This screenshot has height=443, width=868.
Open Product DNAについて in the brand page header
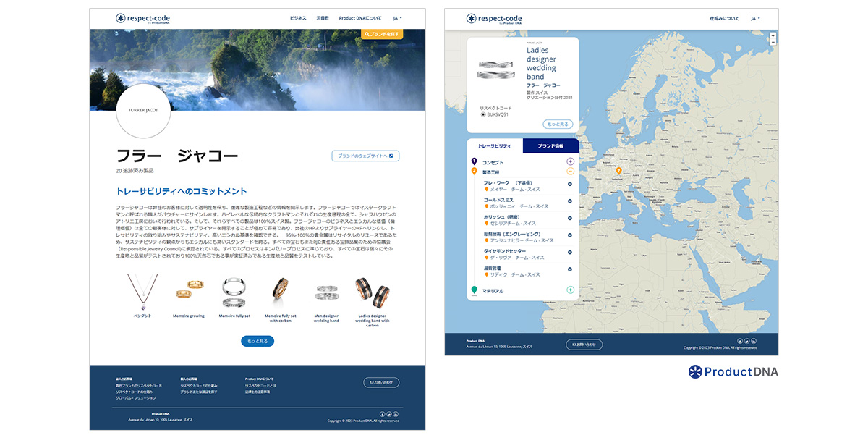pyautogui.click(x=360, y=18)
